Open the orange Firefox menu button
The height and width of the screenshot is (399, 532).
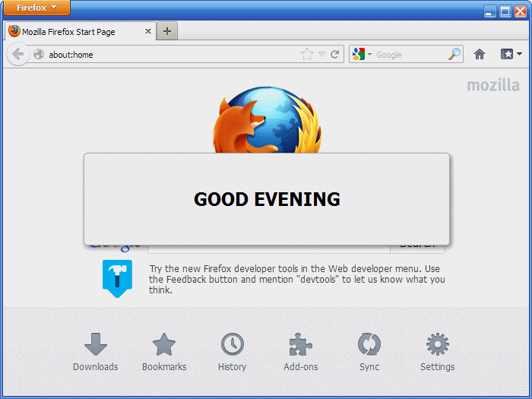click(36, 8)
